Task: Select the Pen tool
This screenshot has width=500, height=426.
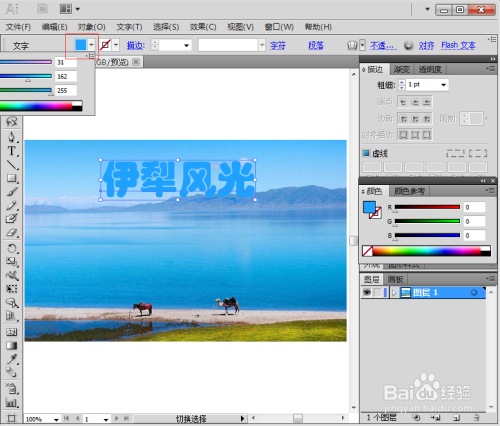Action: click(x=12, y=137)
